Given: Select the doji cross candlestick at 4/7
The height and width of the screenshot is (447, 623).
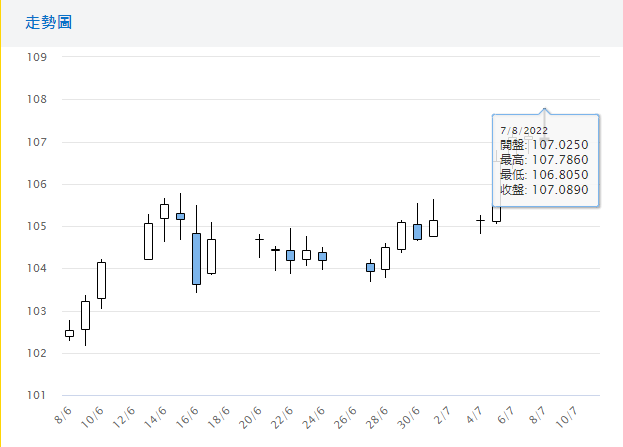Looking at the screenshot, I should pos(480,219).
